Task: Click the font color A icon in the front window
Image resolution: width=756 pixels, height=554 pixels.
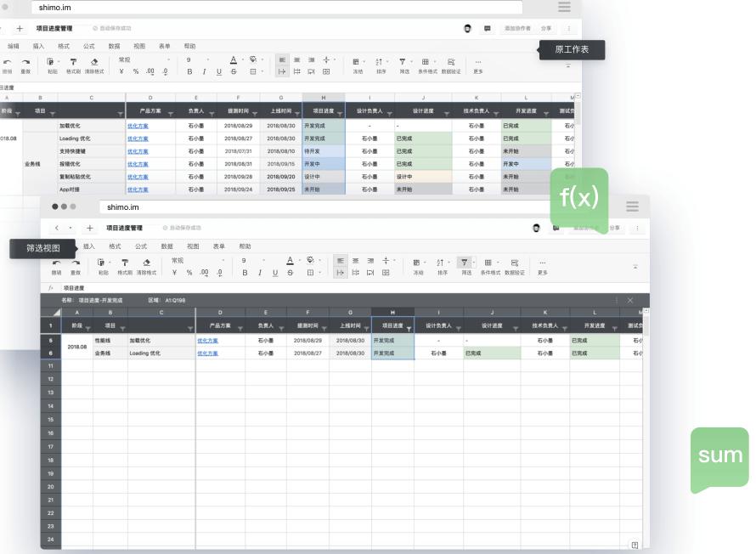Action: coord(290,261)
